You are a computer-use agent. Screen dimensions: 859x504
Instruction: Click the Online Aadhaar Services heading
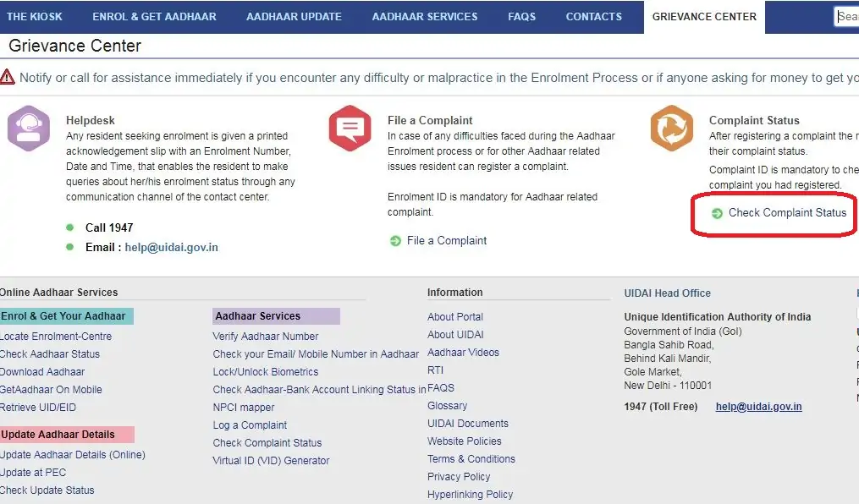coord(58,293)
